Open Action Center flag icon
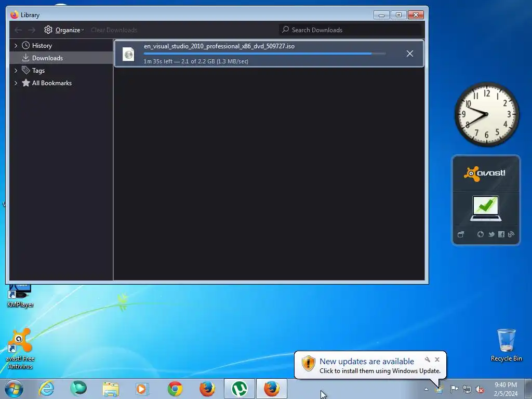The image size is (532, 399). coord(454,389)
